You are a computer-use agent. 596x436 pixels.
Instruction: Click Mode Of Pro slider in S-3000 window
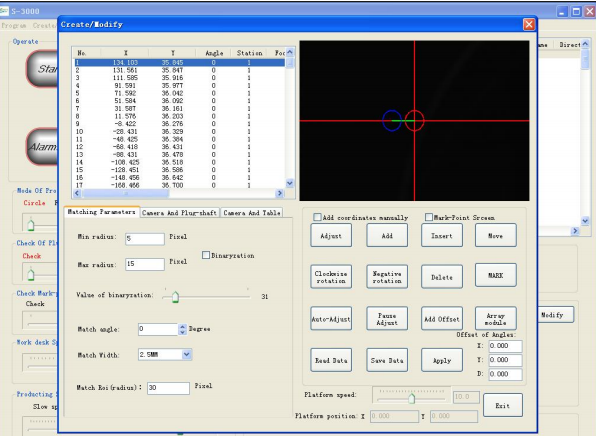[x=31, y=224]
